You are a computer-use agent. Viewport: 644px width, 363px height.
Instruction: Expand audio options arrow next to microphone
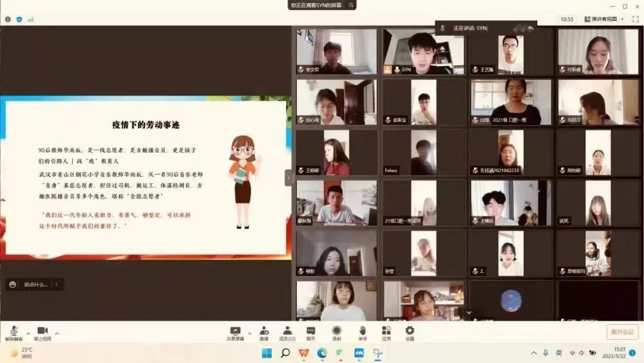tap(28, 333)
